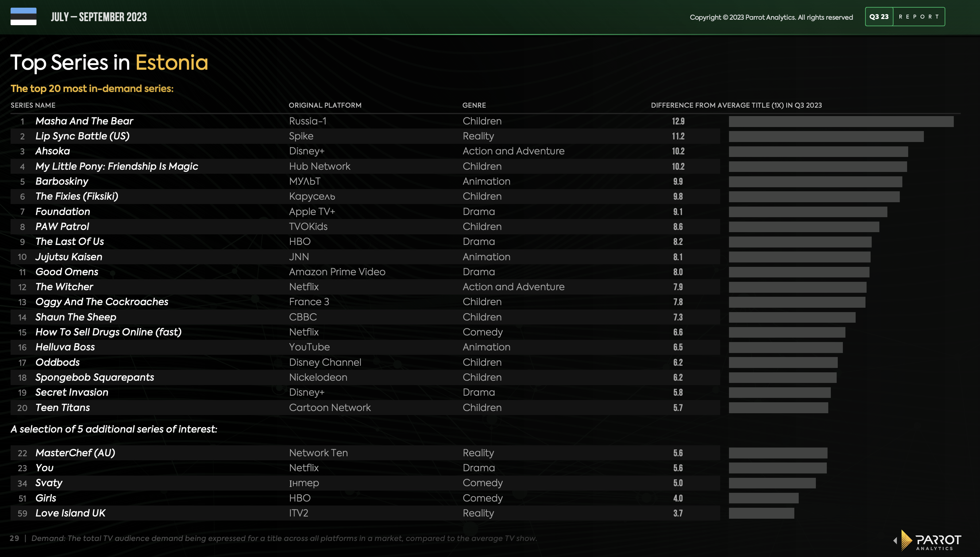Click the Estonia flag icon

point(23,16)
